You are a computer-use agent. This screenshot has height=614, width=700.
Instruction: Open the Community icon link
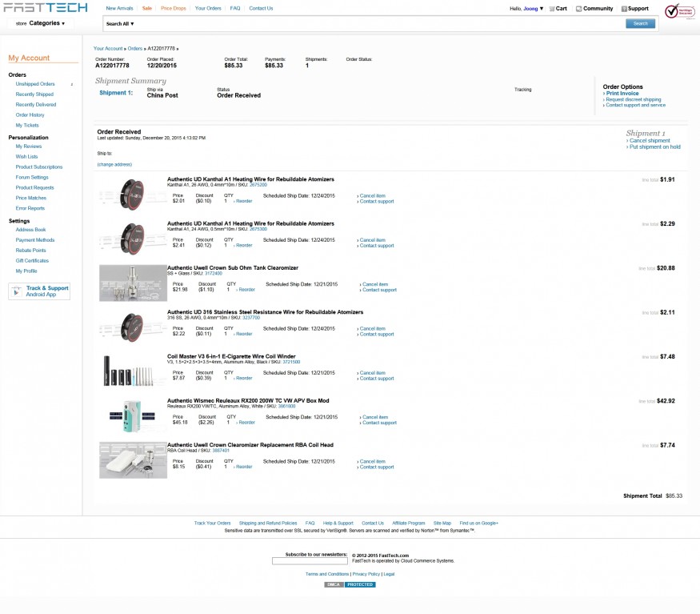pos(594,9)
